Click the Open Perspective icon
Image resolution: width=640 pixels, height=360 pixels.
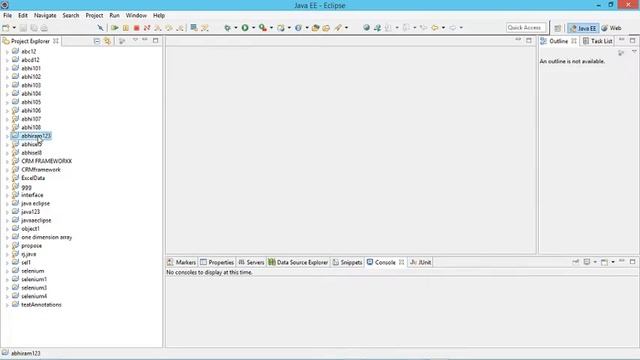click(558, 28)
